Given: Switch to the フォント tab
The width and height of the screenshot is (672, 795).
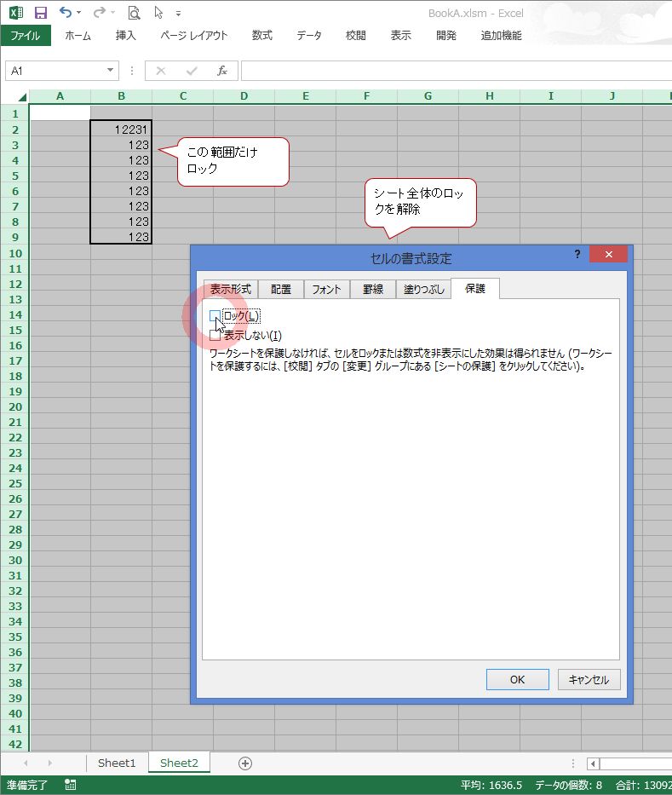Looking at the screenshot, I should click(x=326, y=290).
